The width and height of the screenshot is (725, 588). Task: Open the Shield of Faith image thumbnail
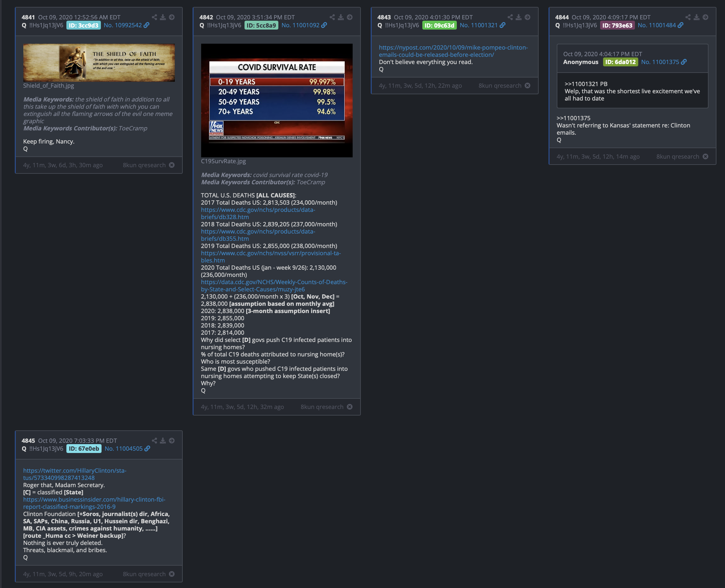click(x=99, y=63)
